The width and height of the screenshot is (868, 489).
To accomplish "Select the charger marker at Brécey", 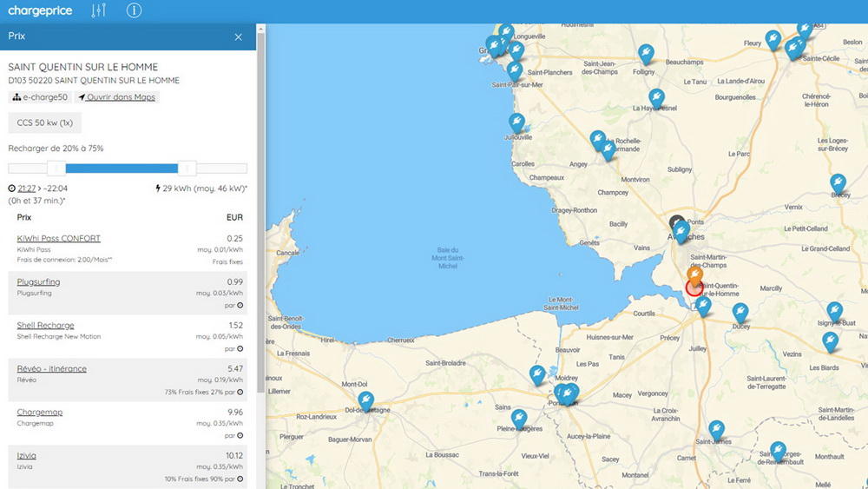I will tap(838, 183).
